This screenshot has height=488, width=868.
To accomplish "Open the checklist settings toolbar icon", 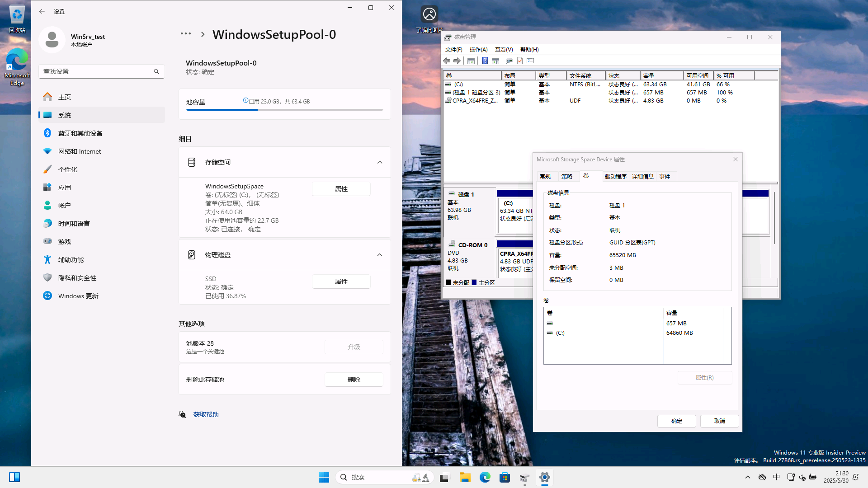I will coord(530,61).
